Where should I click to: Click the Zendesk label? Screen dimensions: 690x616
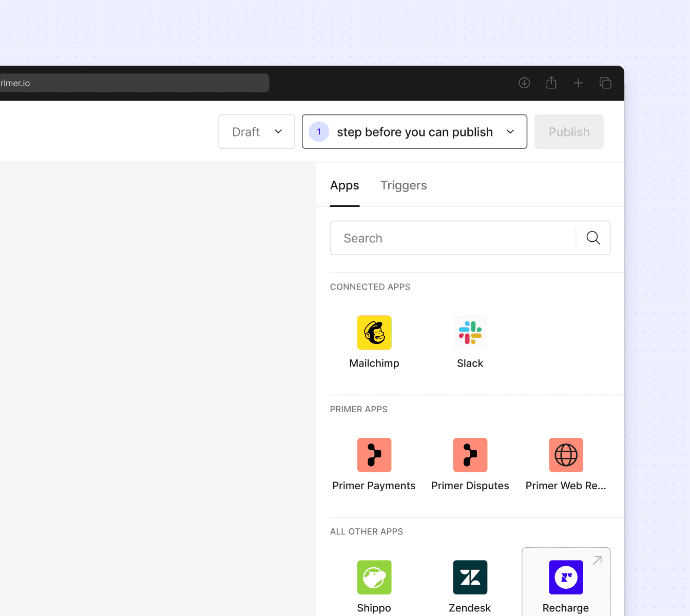(470, 608)
